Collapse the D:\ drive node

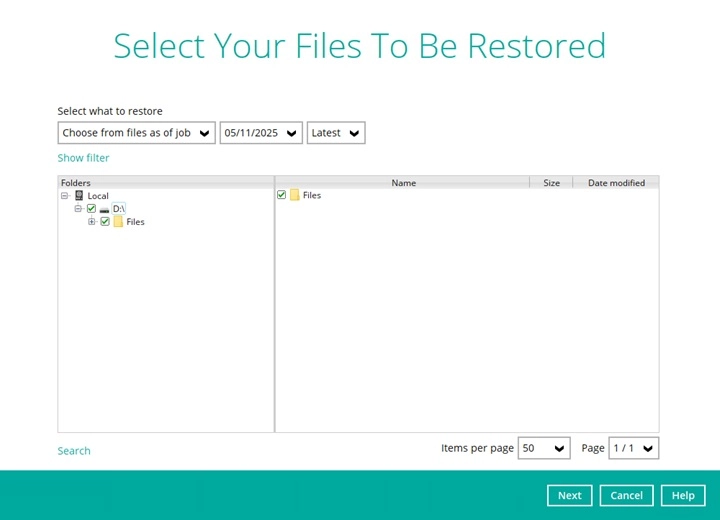[78, 209]
